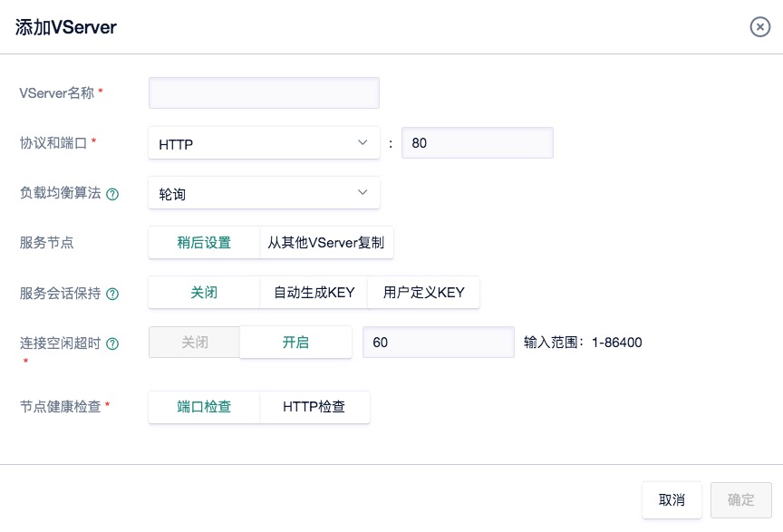Switch to HTTP检查 health check

(314, 407)
